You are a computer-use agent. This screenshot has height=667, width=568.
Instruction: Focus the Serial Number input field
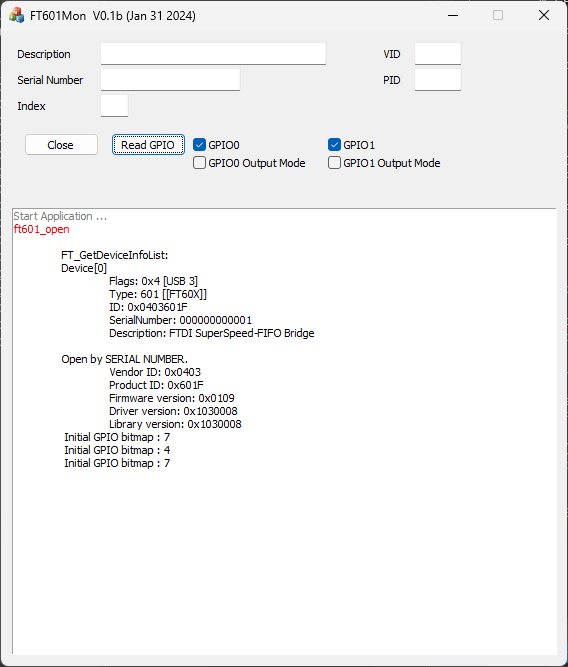170,80
